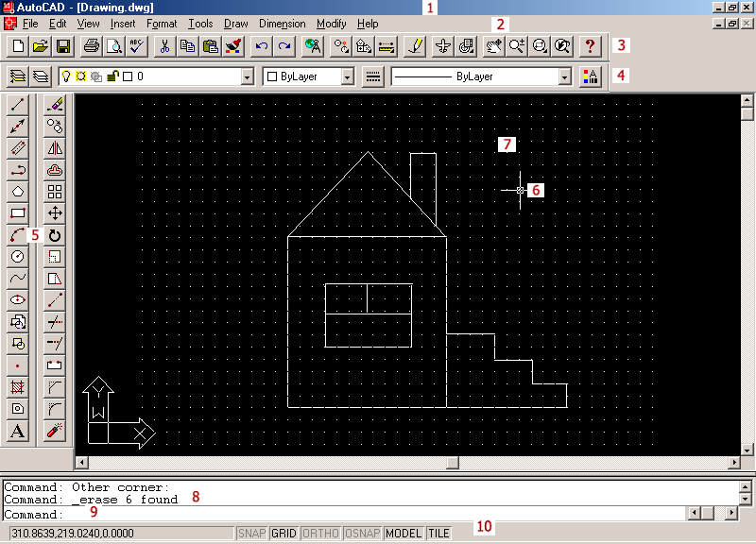
Task: Activate Zoom Realtime magnifier with plus
Action: (x=516, y=46)
